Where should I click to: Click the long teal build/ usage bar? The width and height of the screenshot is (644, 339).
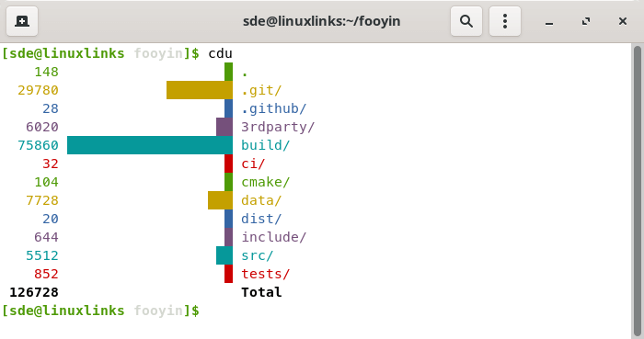pyautogui.click(x=150, y=145)
